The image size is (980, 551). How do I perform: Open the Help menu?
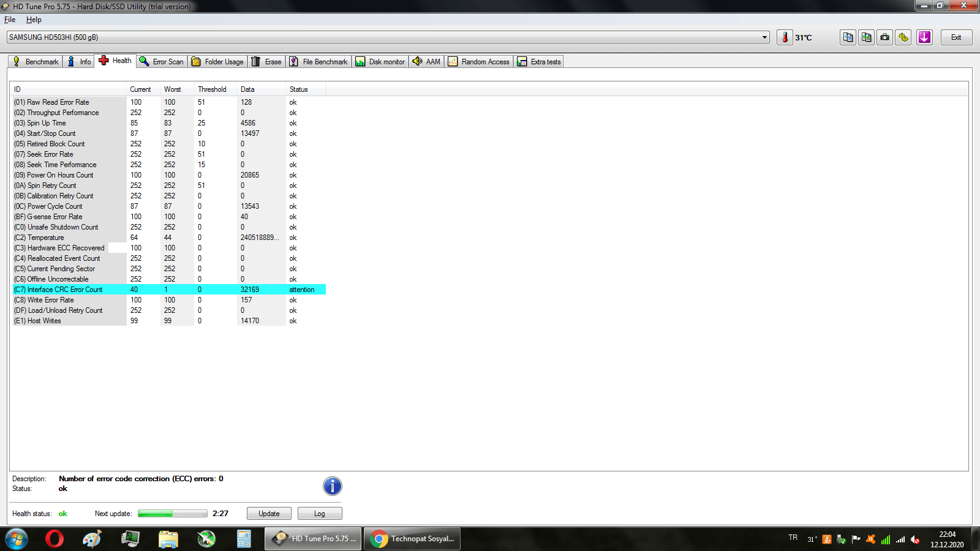[x=34, y=20]
